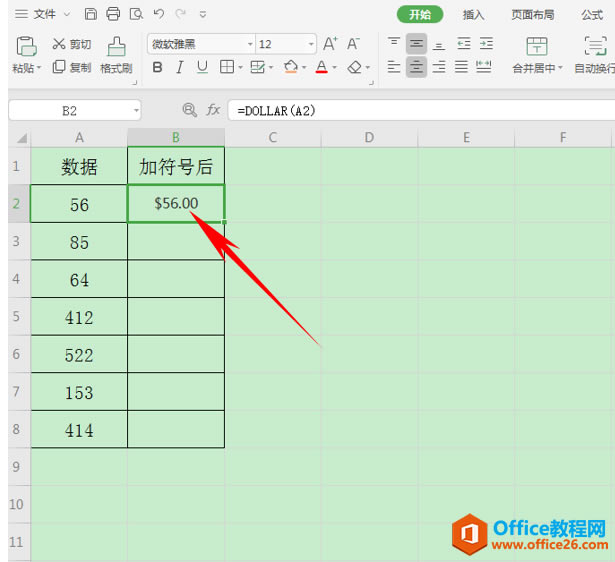Click the eraser clear-format icon
615x562 pixels.
tap(354, 67)
